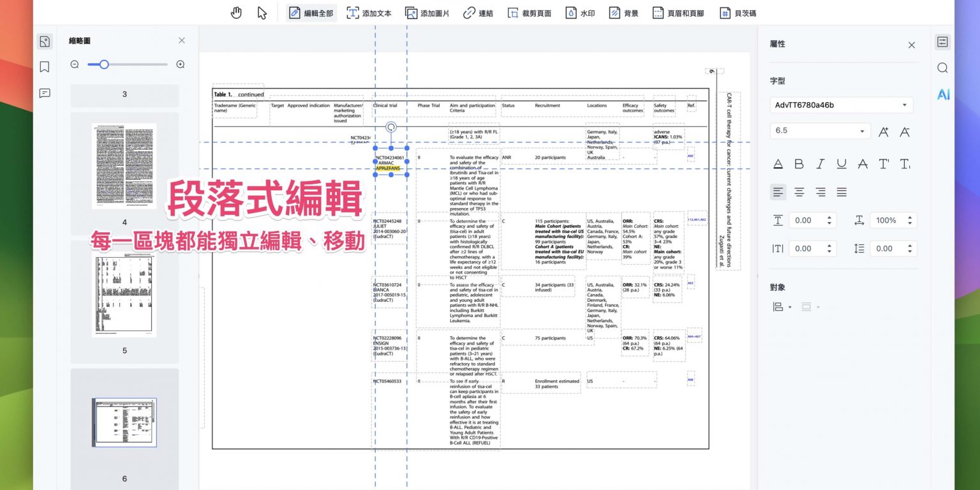Select the page 4 thumbnail
The width and height of the screenshot is (980, 490).
pos(124,166)
